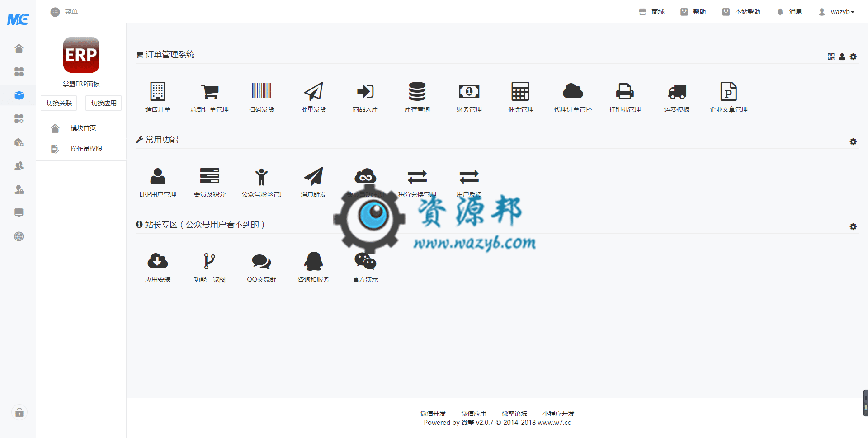Click the home icon in left sidebar

tap(19, 48)
